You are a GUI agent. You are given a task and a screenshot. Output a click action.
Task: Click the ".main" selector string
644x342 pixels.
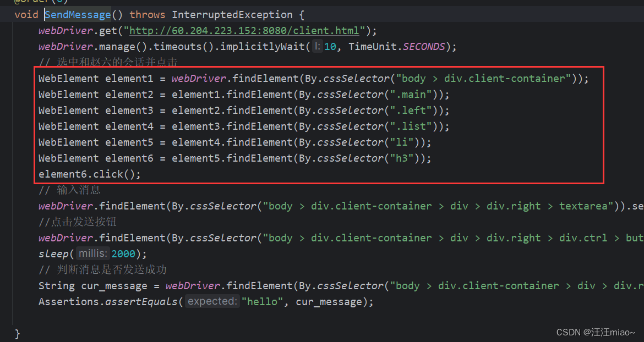pyautogui.click(x=411, y=95)
